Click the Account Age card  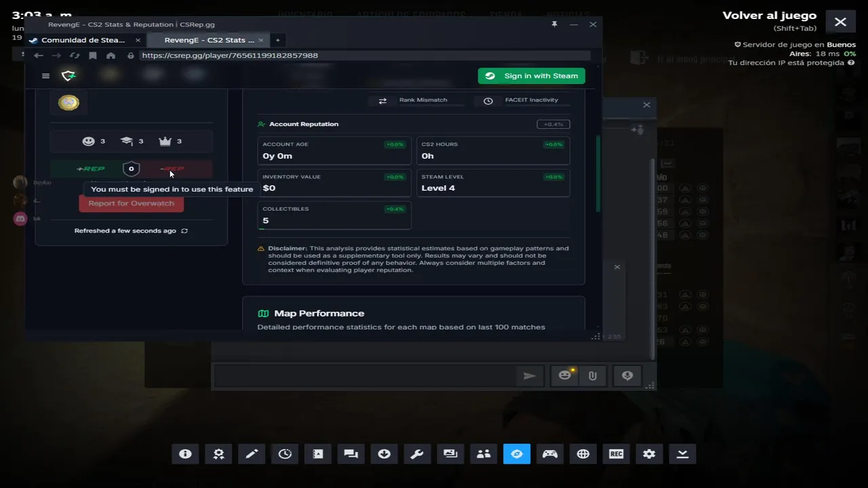click(334, 150)
